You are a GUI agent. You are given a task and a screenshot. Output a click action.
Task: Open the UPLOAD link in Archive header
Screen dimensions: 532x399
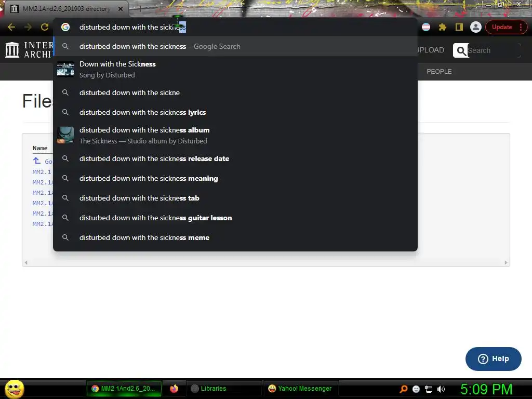click(x=431, y=50)
